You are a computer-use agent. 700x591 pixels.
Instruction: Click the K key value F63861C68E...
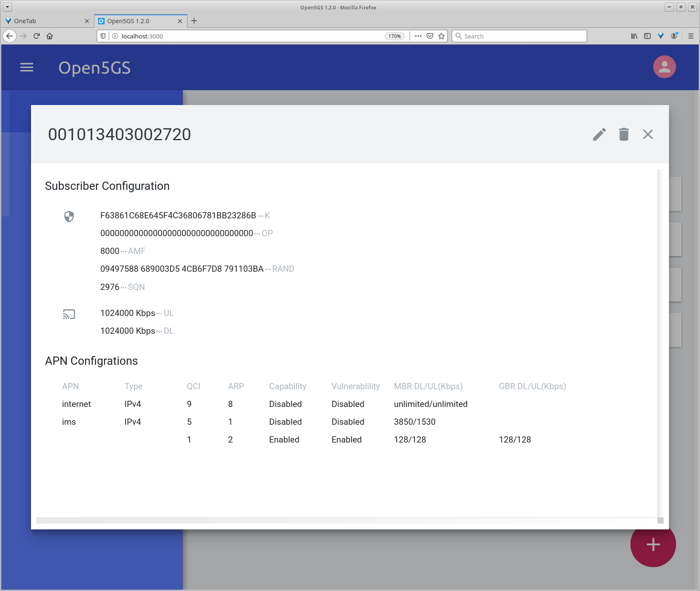(x=178, y=215)
